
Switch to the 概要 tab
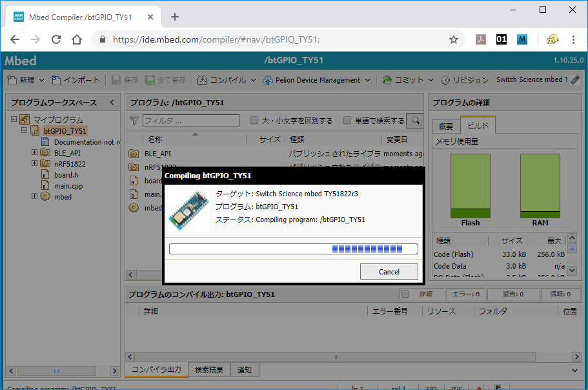445,126
